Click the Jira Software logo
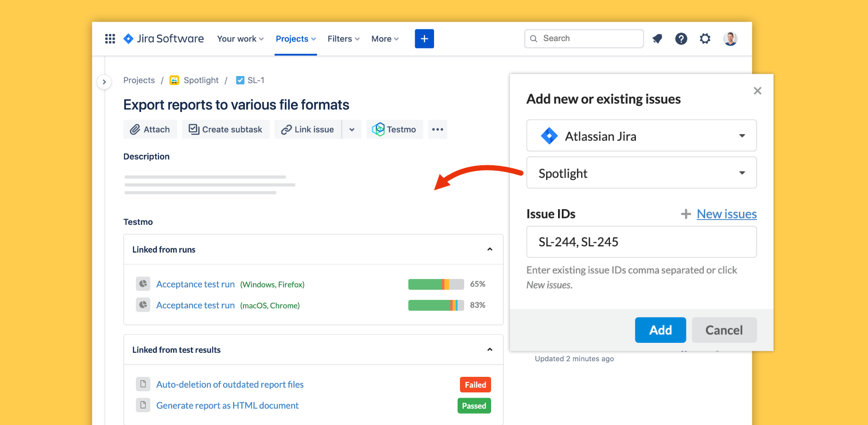The image size is (868, 425). click(x=163, y=39)
